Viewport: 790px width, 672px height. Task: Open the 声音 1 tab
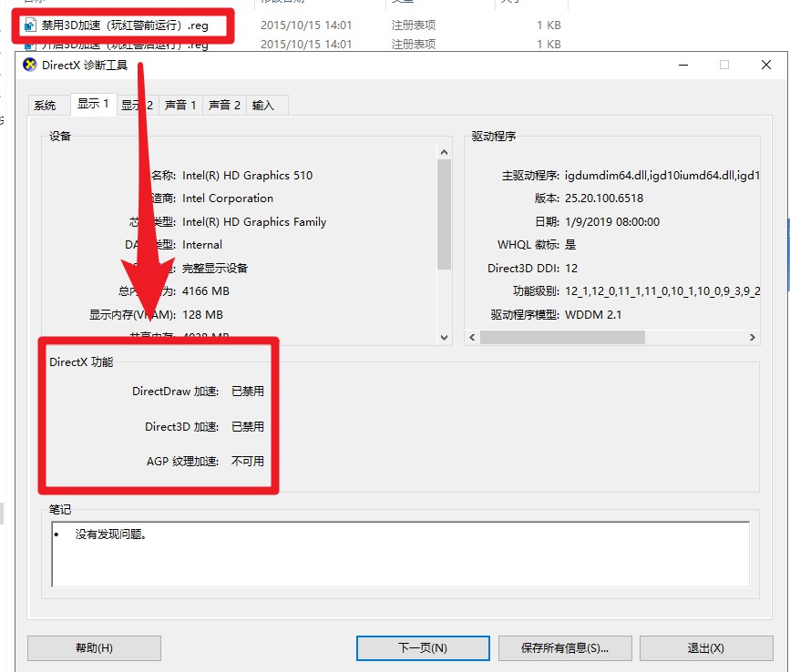pyautogui.click(x=180, y=106)
